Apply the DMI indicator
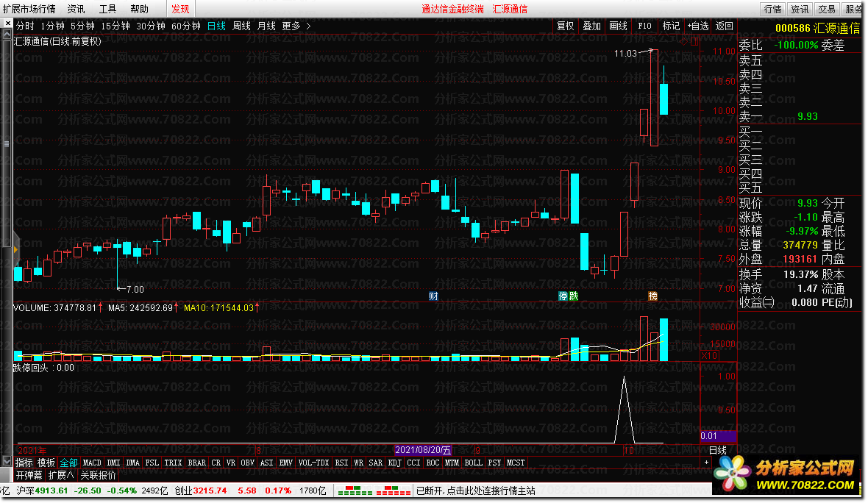 coord(113,463)
